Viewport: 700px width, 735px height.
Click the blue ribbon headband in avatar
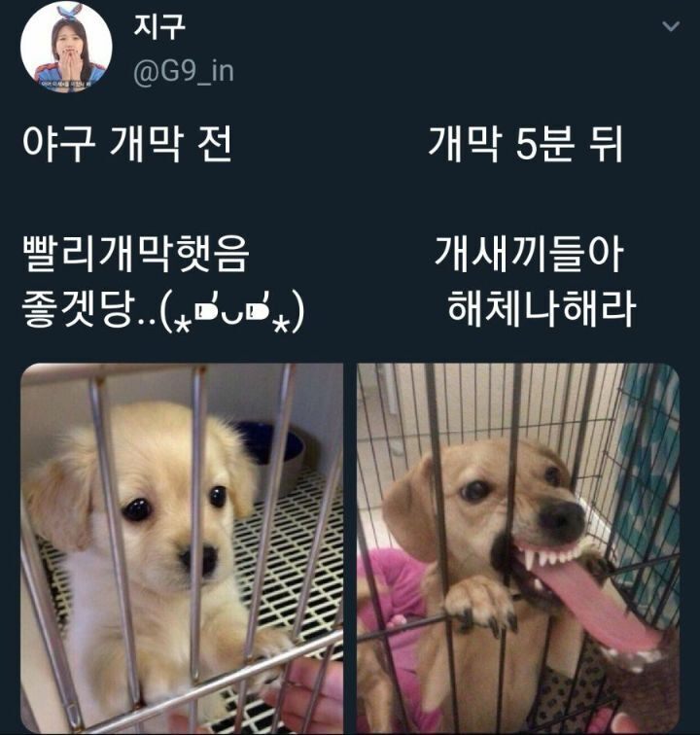pos(66,13)
